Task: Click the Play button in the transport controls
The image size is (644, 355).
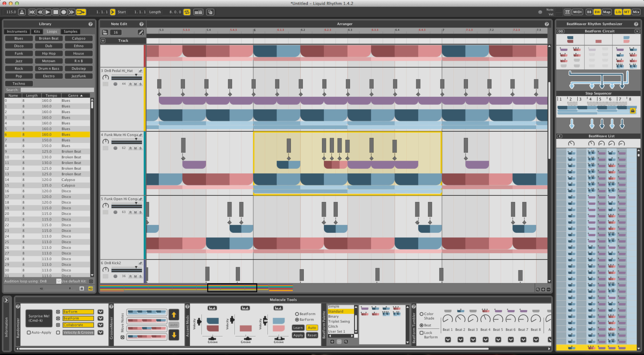Action: (x=48, y=12)
